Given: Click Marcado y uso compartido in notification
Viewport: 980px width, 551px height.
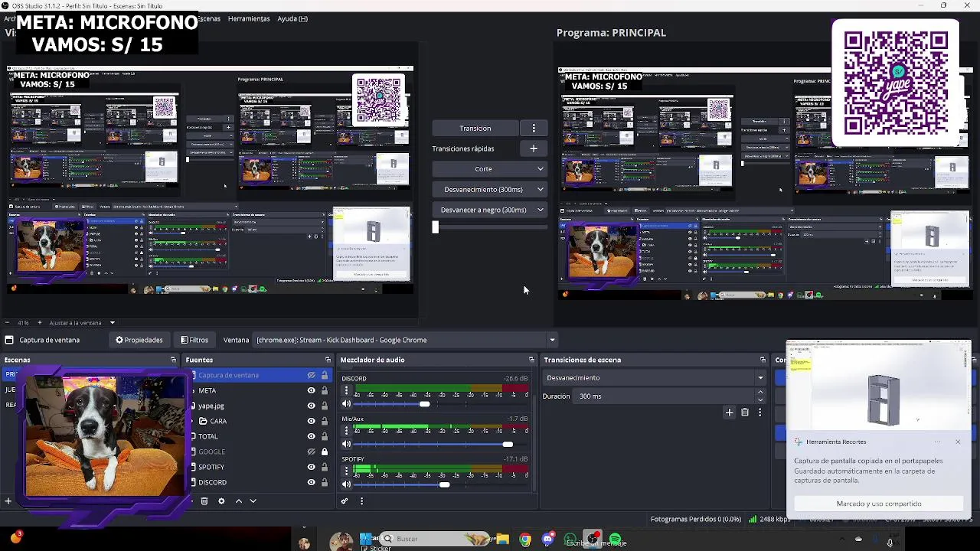Looking at the screenshot, I should pos(879,504).
